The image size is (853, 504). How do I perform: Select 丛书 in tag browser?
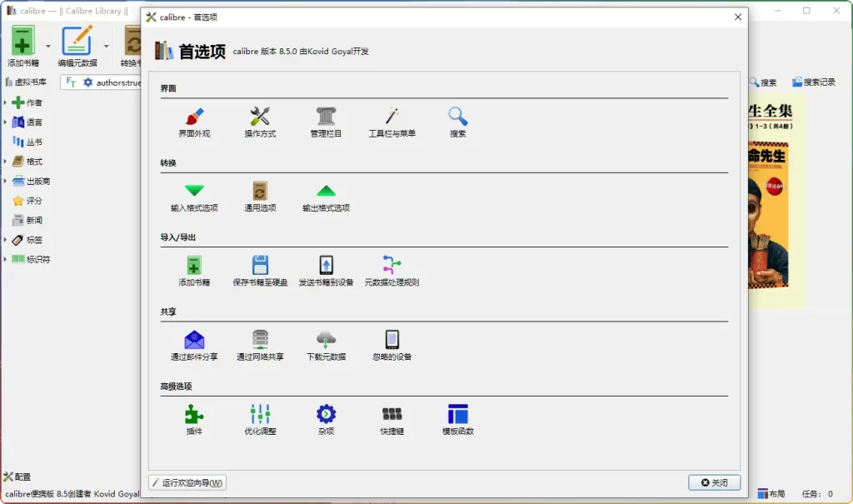point(27,142)
